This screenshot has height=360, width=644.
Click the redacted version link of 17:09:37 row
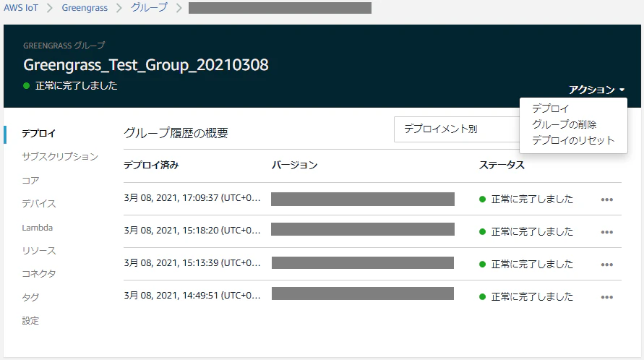pos(363,199)
